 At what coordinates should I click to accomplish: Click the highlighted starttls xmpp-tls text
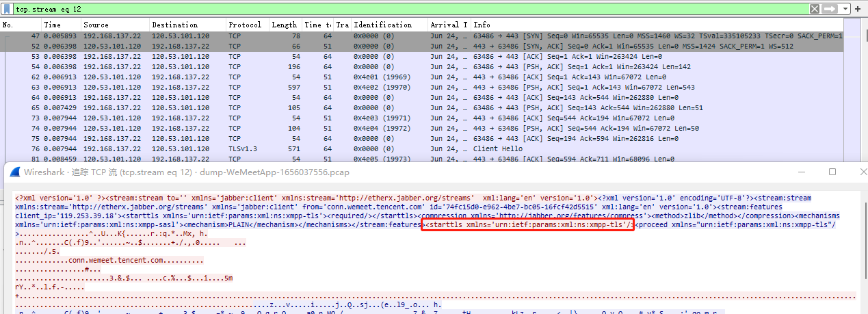(527, 225)
